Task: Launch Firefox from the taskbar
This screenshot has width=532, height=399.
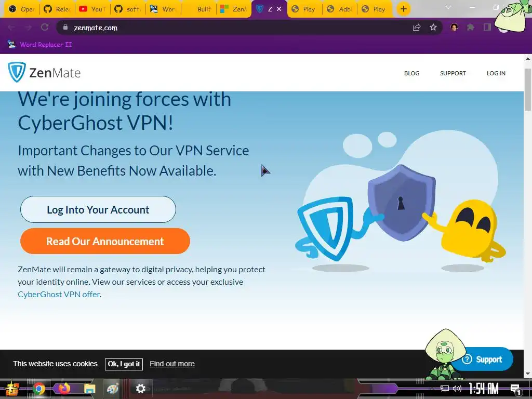Action: pyautogui.click(x=64, y=388)
